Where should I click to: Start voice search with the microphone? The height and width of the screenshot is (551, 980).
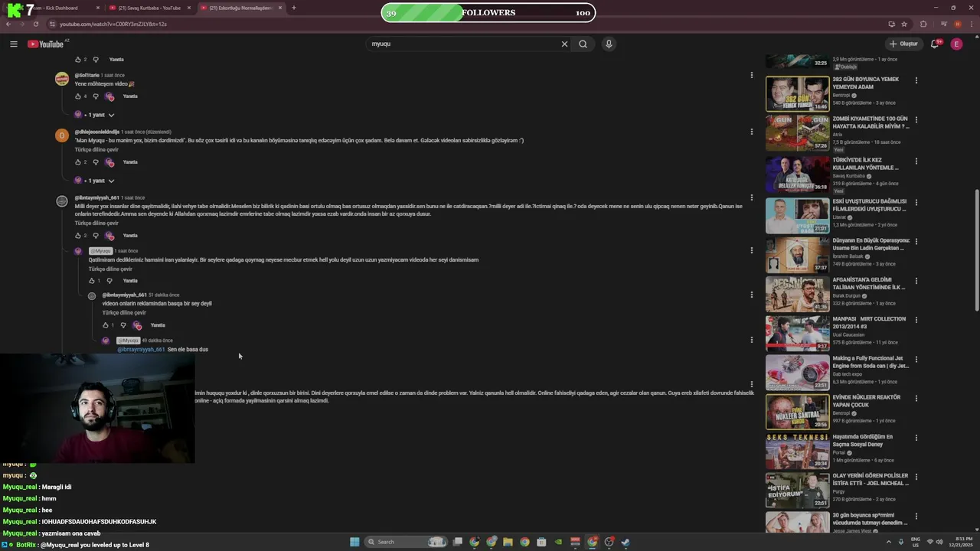pyautogui.click(x=609, y=44)
